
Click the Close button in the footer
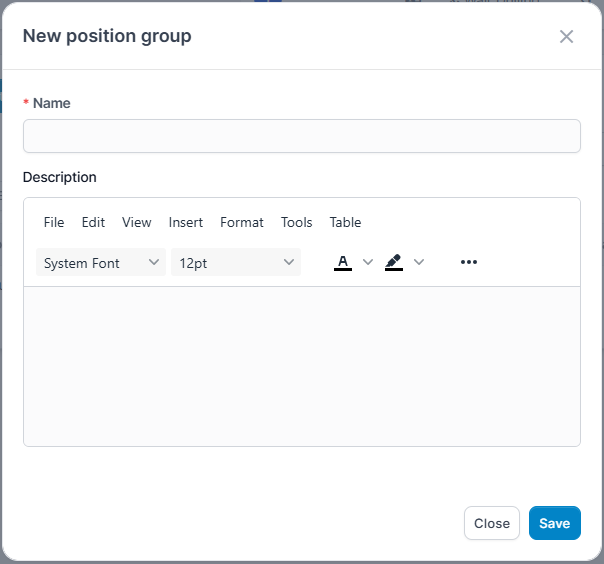[x=492, y=523]
